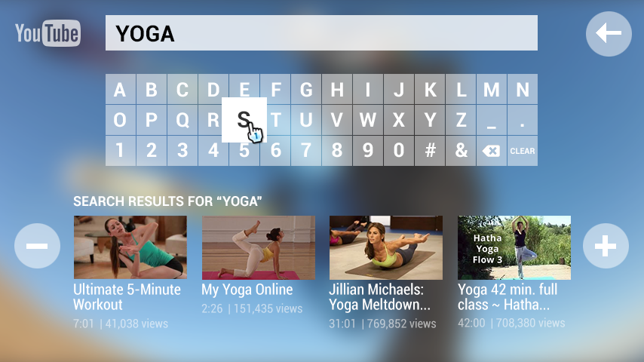Tap the letter N key
The height and width of the screenshot is (362, 644).
[x=523, y=89]
